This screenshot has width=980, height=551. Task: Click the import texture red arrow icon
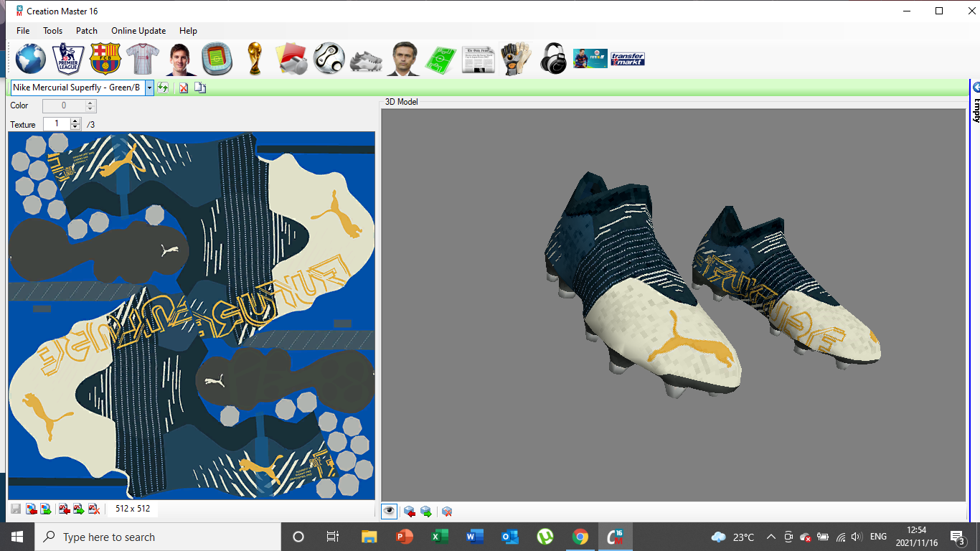32,509
